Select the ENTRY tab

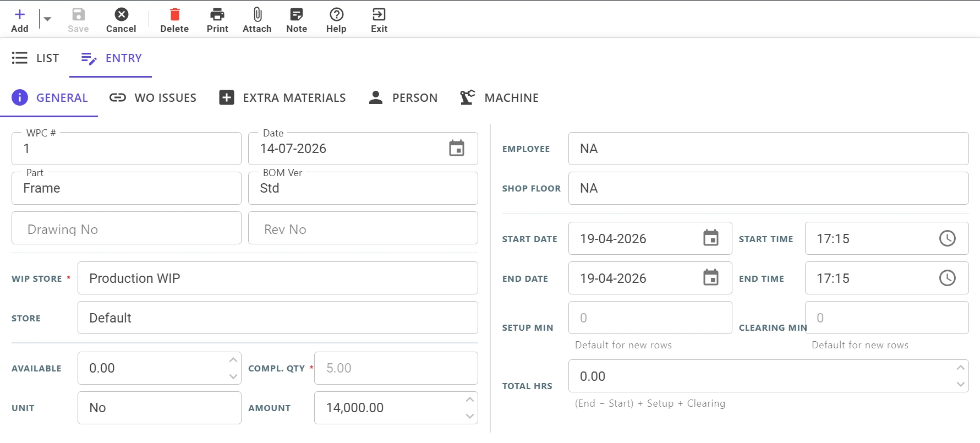pyautogui.click(x=111, y=58)
